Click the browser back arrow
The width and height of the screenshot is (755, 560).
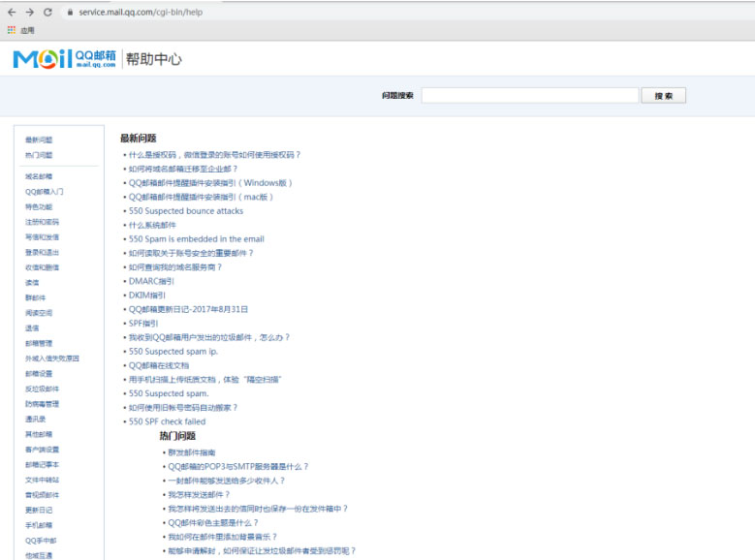[x=11, y=12]
